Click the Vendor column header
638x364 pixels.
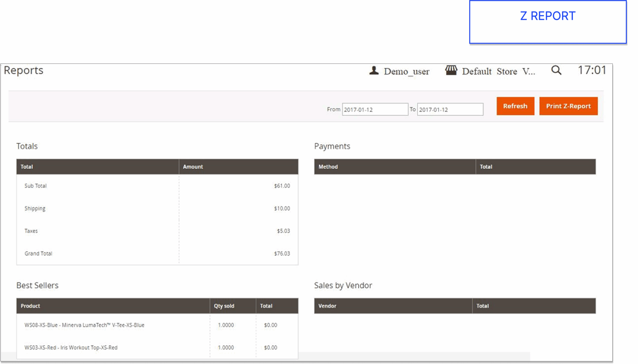[x=327, y=306]
